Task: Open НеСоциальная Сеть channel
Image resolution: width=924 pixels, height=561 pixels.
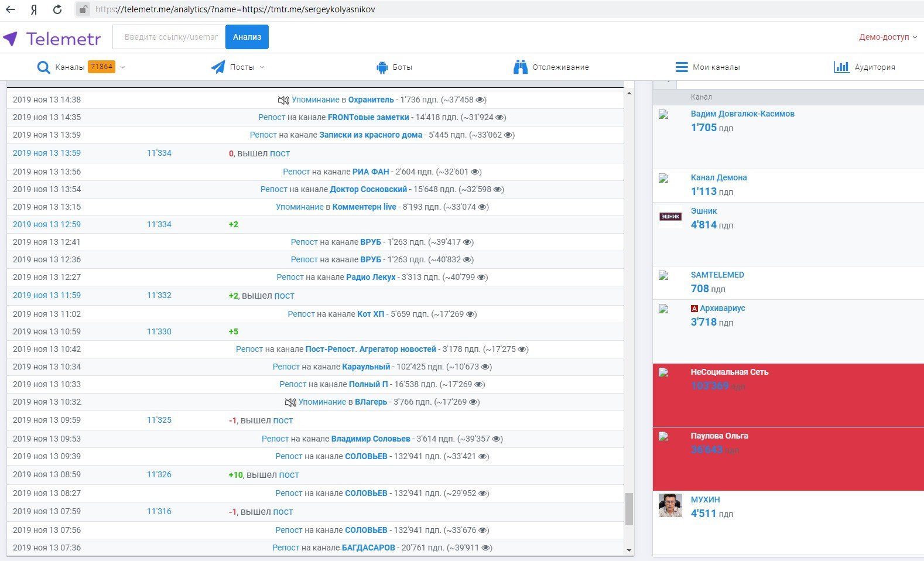Action: click(x=730, y=372)
